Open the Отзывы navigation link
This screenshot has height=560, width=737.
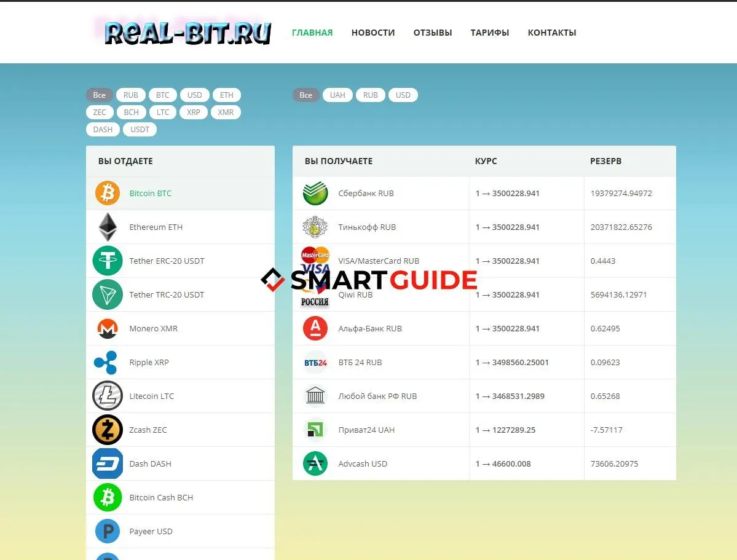[433, 33]
